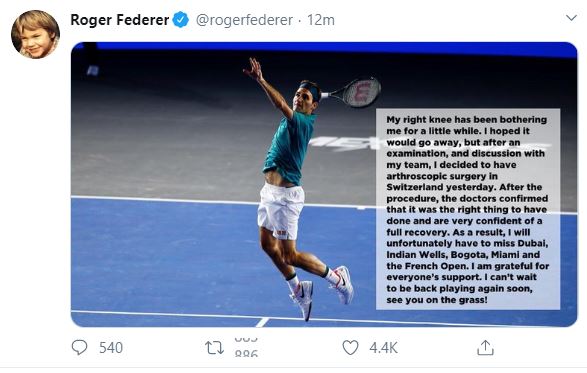The image size is (587, 373).
Task: Click the blue court area left of the player
Action: pos(161,255)
